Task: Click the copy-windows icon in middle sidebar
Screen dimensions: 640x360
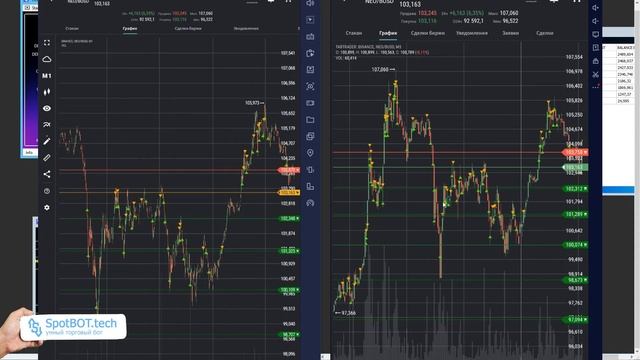Action: [x=310, y=136]
